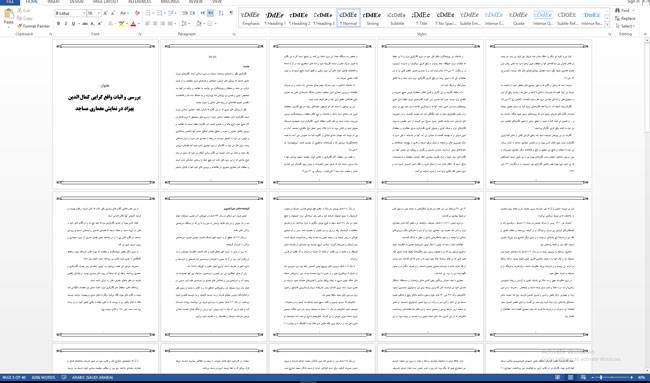Click the Strikethrough text icon

85,24
